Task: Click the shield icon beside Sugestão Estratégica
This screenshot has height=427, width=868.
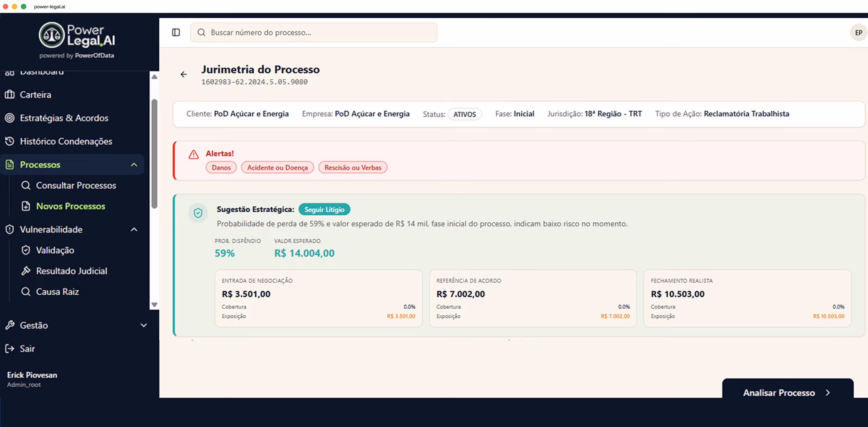Action: click(198, 213)
